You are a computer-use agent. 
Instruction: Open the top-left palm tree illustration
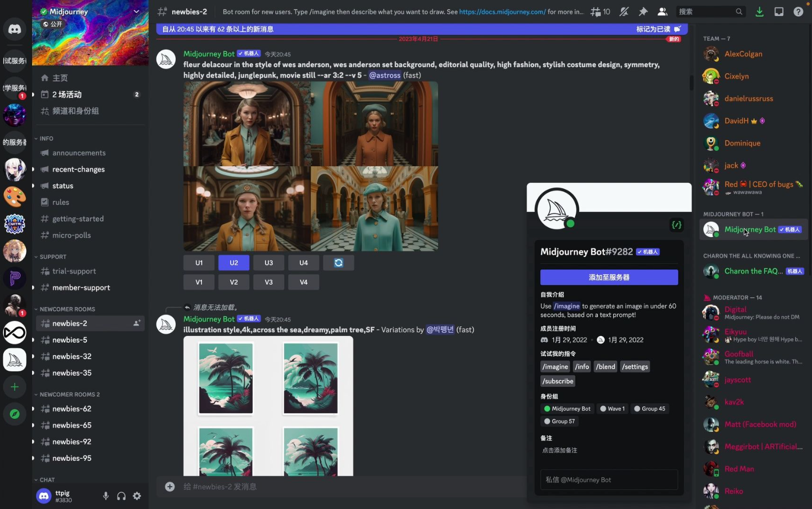point(226,379)
